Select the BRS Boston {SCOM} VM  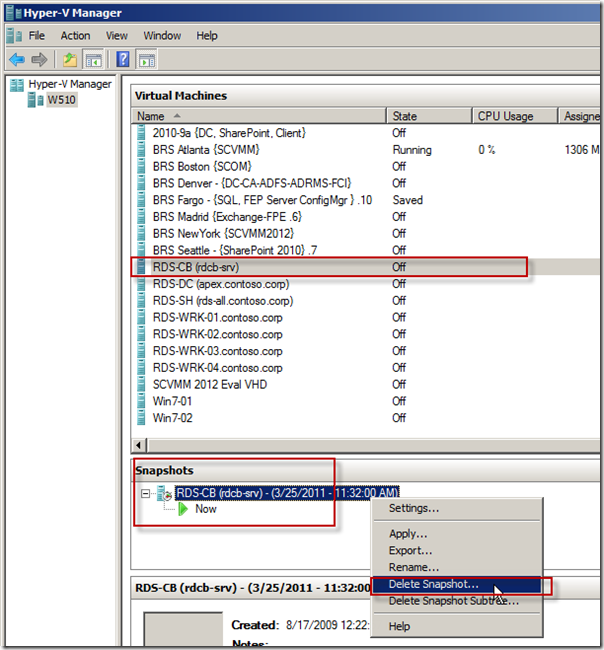click(202, 167)
